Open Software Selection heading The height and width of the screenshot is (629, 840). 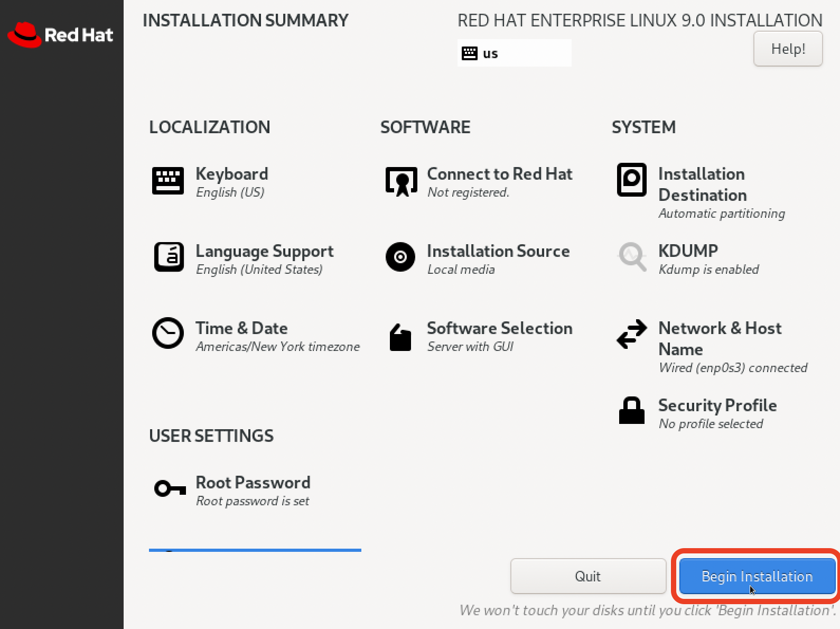[500, 328]
